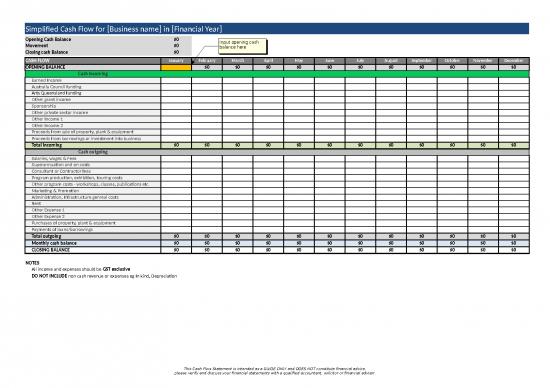
Task: Click the 'Simplified Cash Flow' title banner
Action: [x=277, y=29]
